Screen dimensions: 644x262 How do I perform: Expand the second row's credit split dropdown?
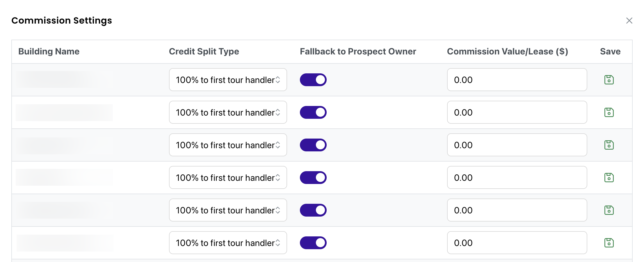228,112
